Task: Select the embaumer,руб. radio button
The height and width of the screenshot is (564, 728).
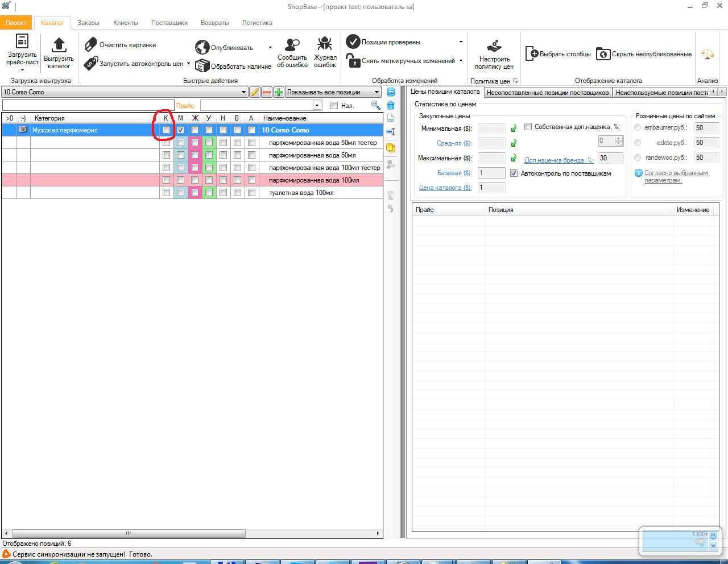Action: tap(638, 127)
